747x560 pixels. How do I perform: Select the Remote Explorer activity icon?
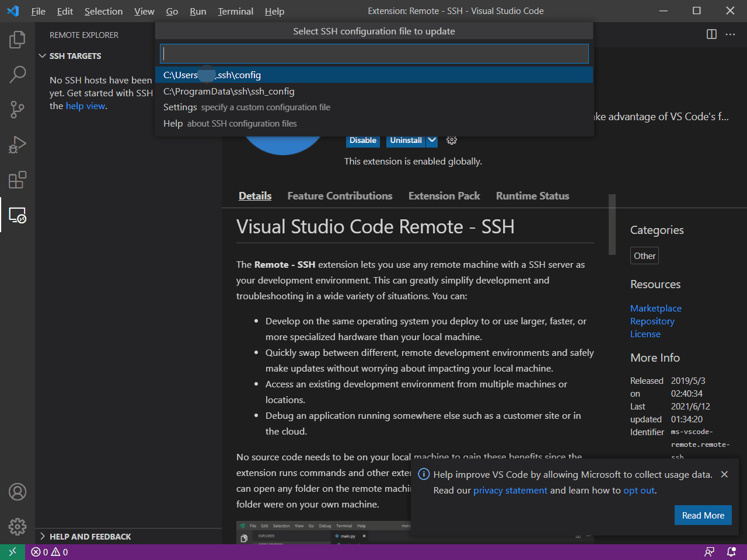(x=18, y=215)
